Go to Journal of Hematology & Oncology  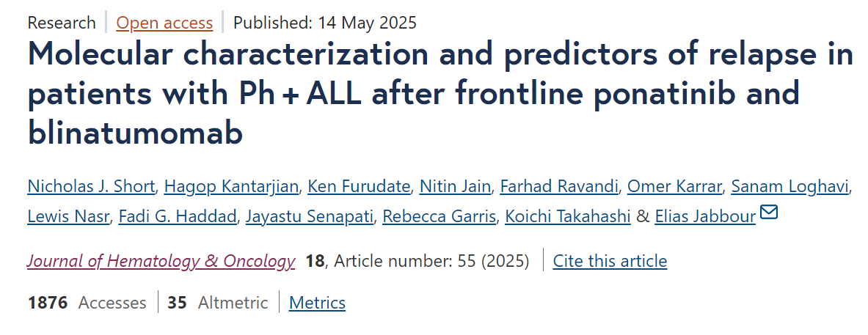click(161, 261)
